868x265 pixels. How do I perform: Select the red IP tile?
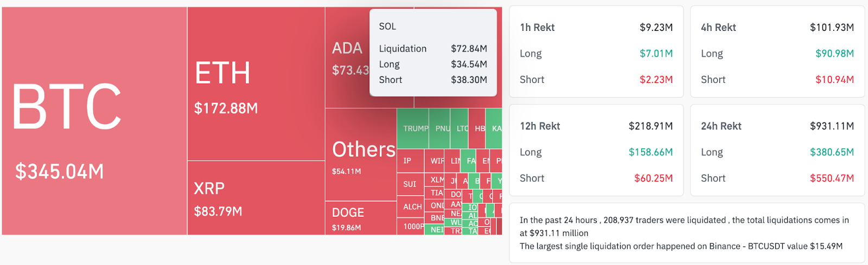pos(410,161)
